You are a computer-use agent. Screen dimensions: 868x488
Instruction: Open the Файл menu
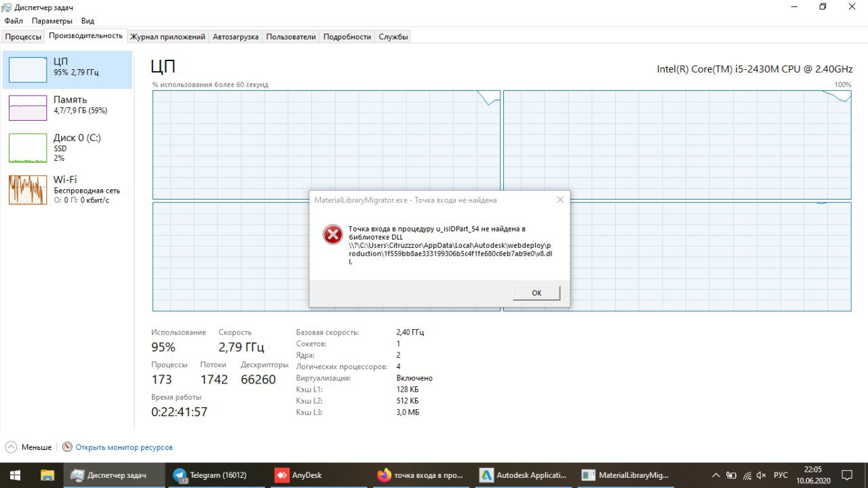coord(14,21)
